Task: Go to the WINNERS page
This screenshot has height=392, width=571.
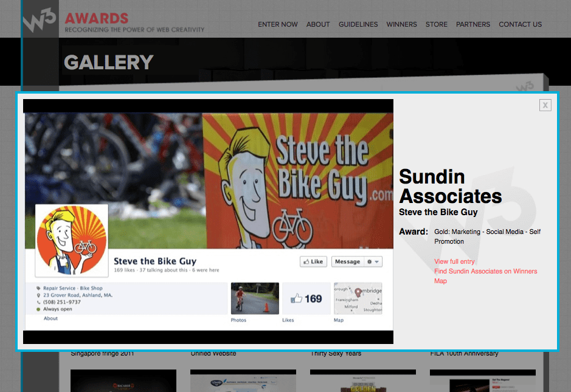Action: click(402, 24)
